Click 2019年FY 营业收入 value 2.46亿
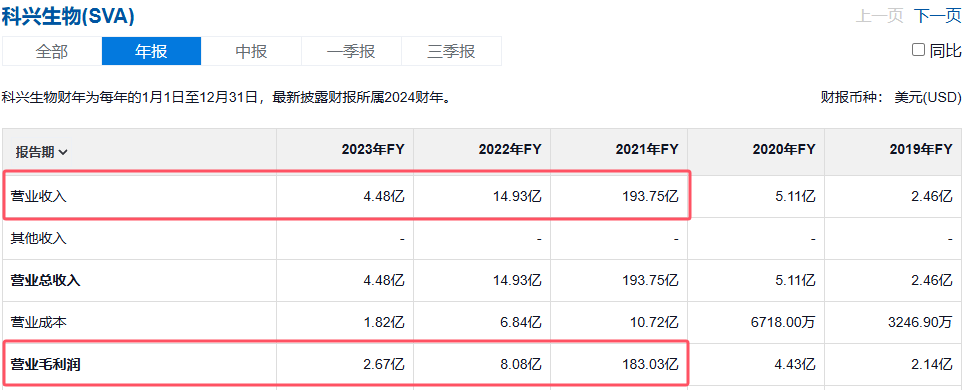The width and height of the screenshot is (965, 390). click(x=931, y=197)
